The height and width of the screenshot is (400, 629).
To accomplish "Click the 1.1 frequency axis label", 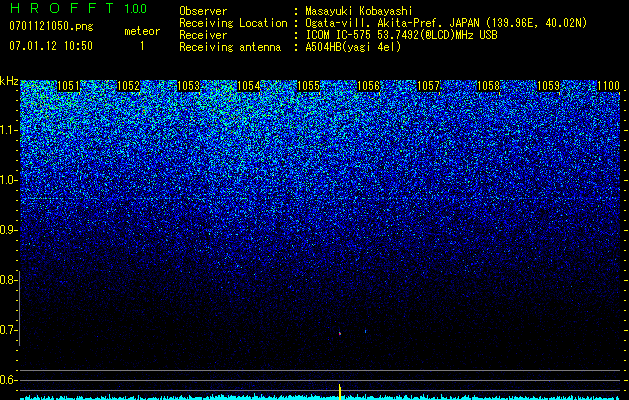I will (8, 130).
